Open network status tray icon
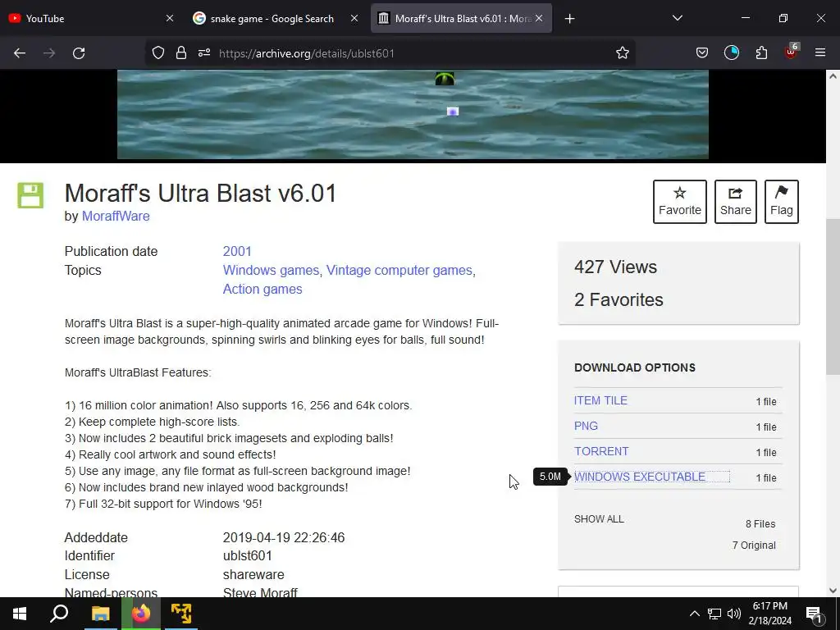840x630 pixels. point(714,614)
